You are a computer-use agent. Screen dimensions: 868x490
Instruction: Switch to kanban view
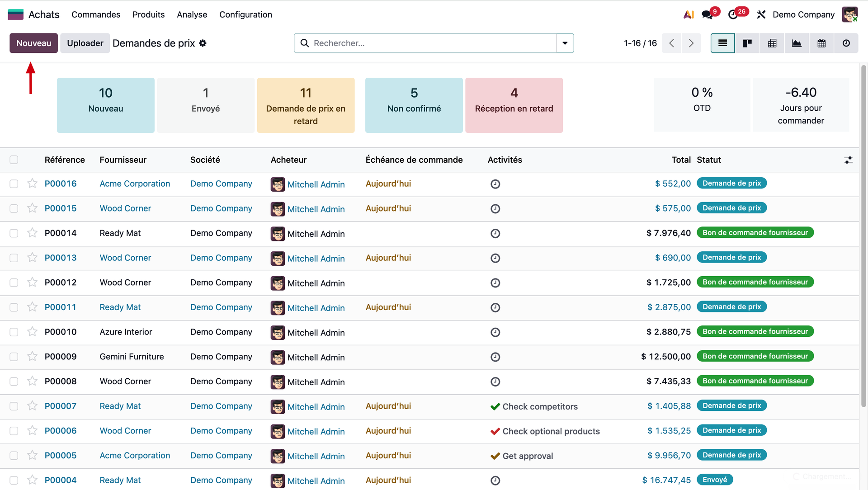(x=747, y=43)
